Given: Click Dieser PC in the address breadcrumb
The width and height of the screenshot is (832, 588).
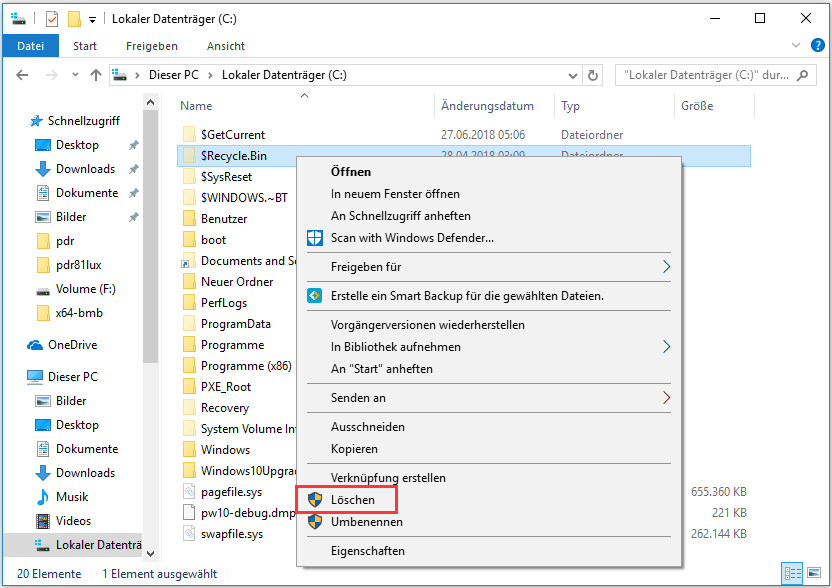Looking at the screenshot, I should coord(174,75).
